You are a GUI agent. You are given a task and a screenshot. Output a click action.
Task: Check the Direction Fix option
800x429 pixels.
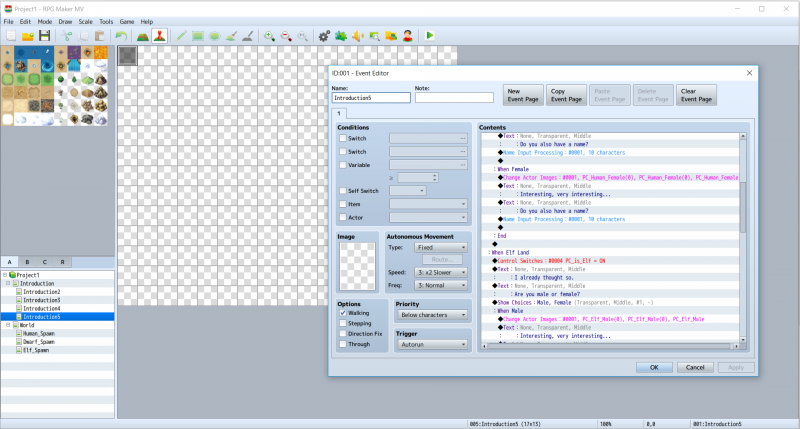click(343, 334)
